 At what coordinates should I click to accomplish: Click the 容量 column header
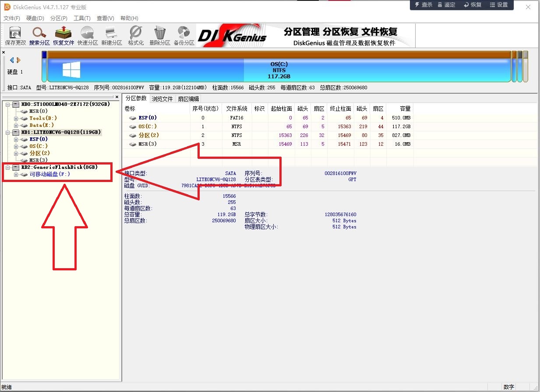(399, 108)
